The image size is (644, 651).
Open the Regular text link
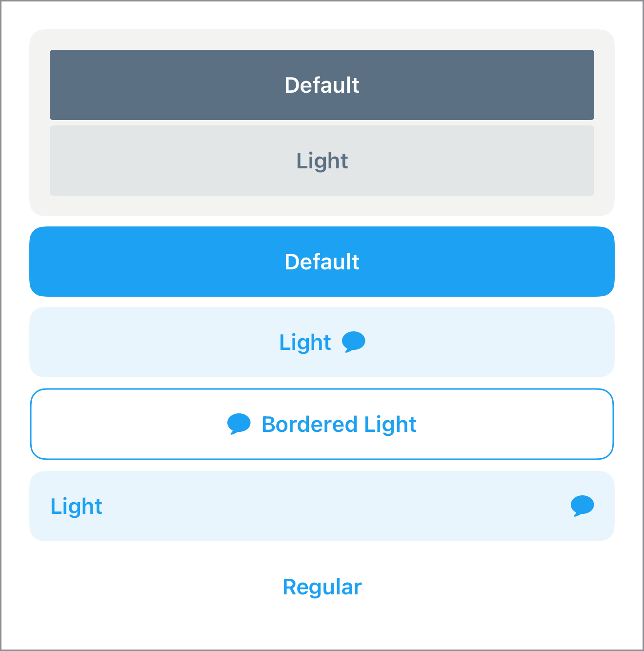322,587
